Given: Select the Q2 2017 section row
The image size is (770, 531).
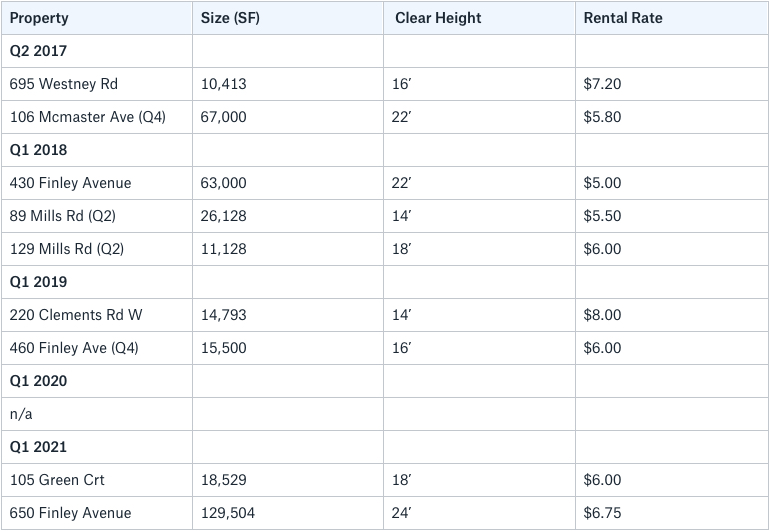Looking at the screenshot, I should click(x=385, y=51).
